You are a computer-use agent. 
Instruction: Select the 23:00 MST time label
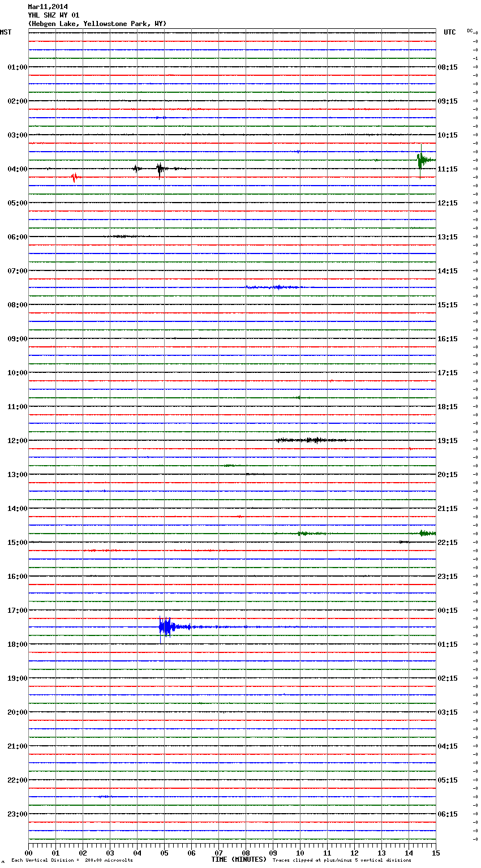tap(18, 814)
